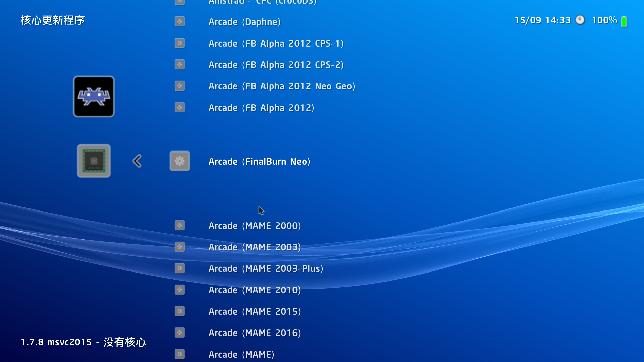Click gear icon next to FB Alpha 2012 CPS-2
This screenshot has height=362, width=644.
click(x=180, y=65)
